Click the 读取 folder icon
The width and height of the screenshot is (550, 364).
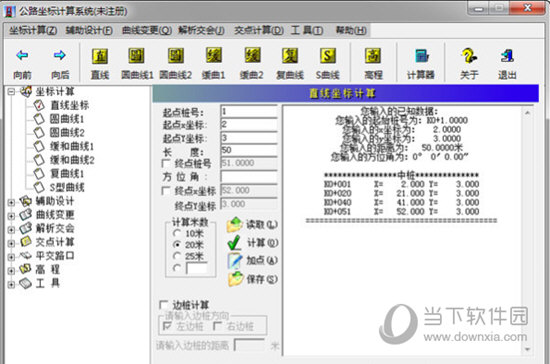click(235, 224)
